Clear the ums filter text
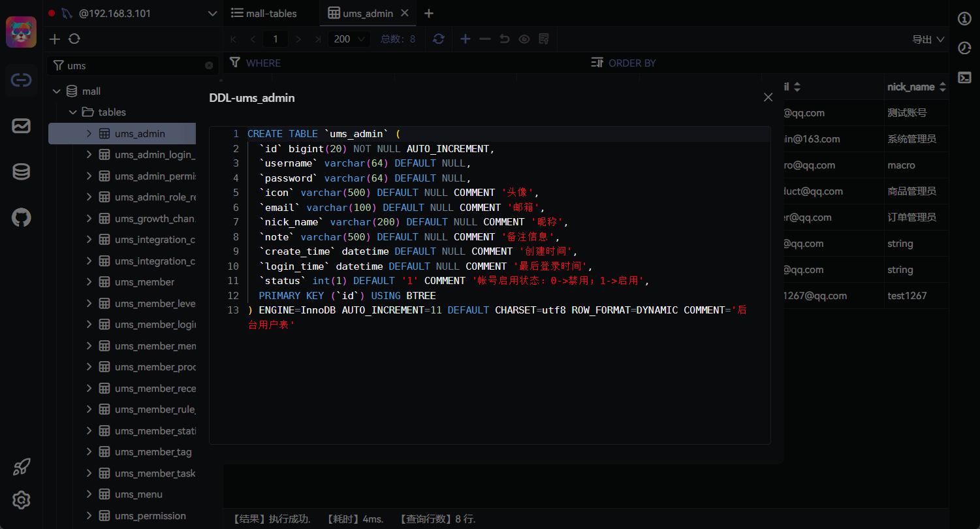The image size is (980, 529). coord(209,65)
